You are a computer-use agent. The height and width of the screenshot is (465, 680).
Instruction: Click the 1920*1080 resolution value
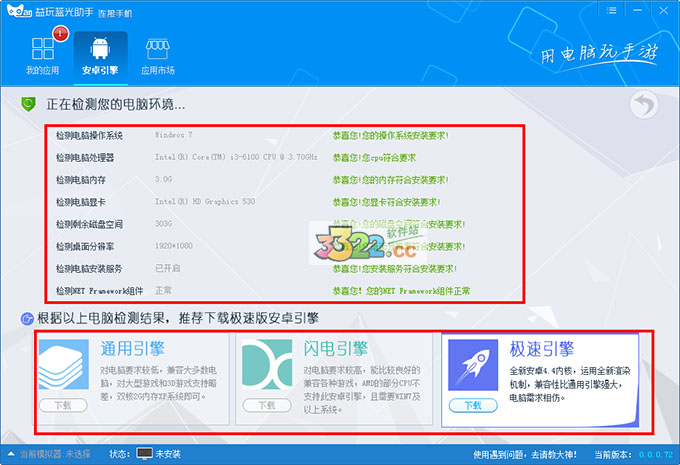[x=174, y=246]
